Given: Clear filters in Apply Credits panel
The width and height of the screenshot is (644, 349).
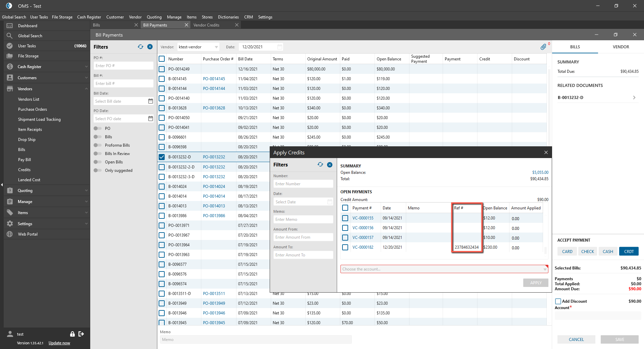Looking at the screenshot, I should tap(330, 165).
